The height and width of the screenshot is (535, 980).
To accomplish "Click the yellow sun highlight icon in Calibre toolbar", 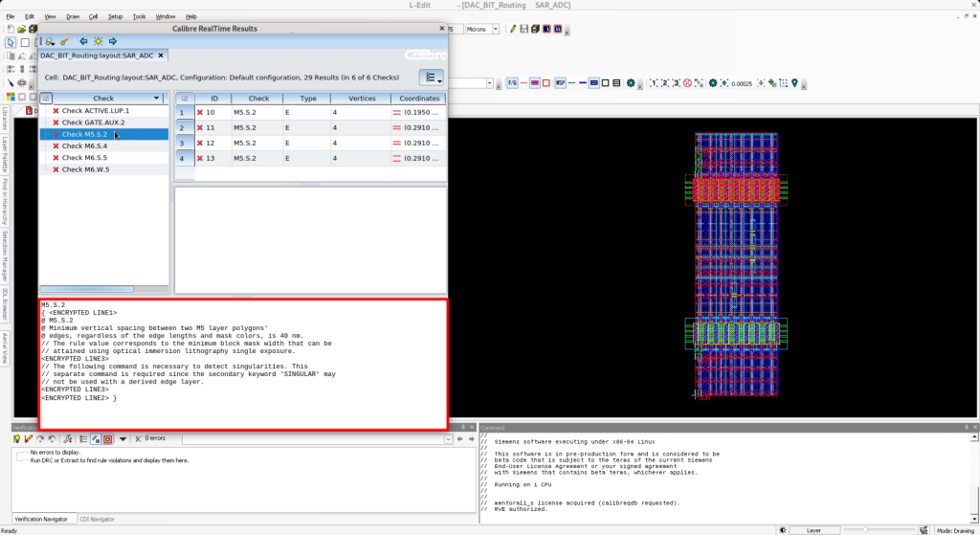I will click(x=98, y=41).
